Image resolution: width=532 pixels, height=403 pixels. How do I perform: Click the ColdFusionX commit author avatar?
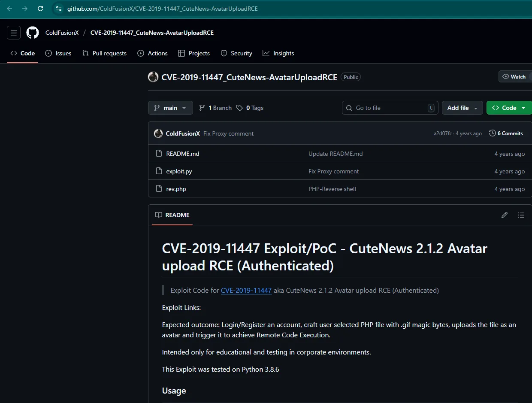point(158,133)
